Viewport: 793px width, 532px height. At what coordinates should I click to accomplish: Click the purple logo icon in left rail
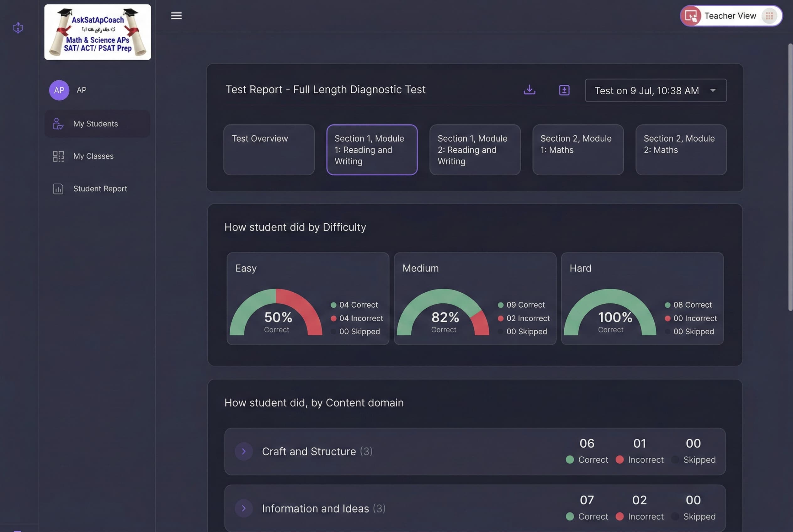click(18, 28)
